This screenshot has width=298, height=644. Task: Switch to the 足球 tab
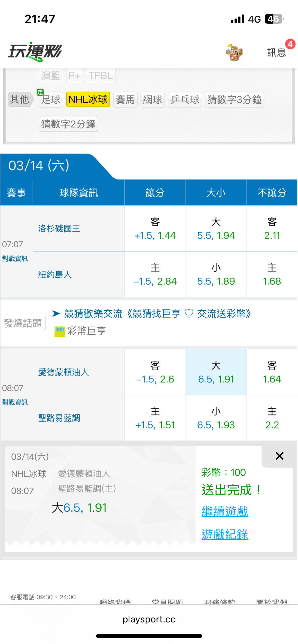tap(51, 99)
